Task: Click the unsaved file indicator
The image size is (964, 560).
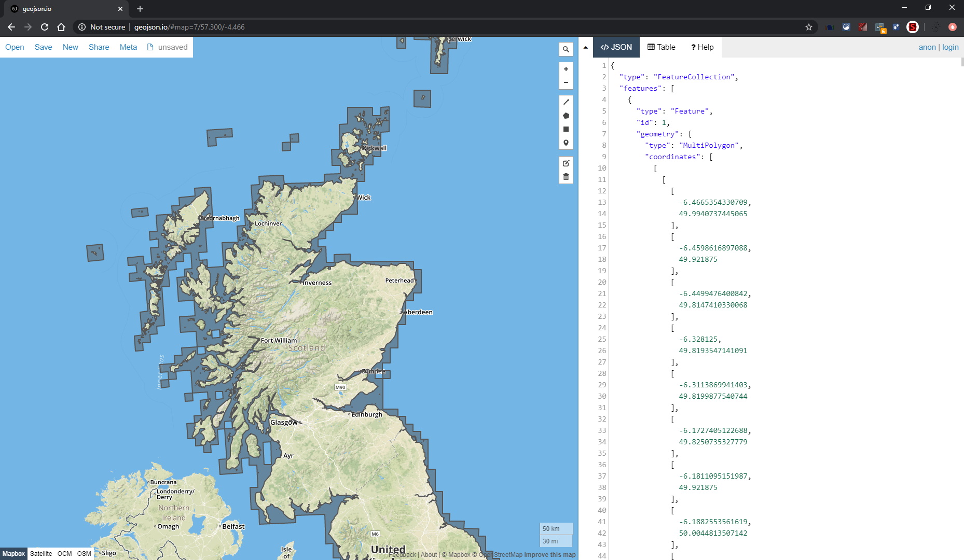Action: click(168, 47)
